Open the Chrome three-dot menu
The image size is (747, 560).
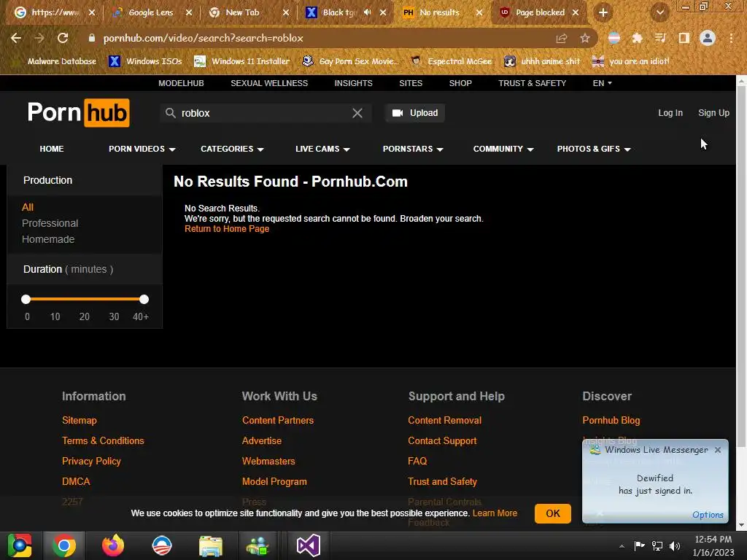(x=731, y=38)
